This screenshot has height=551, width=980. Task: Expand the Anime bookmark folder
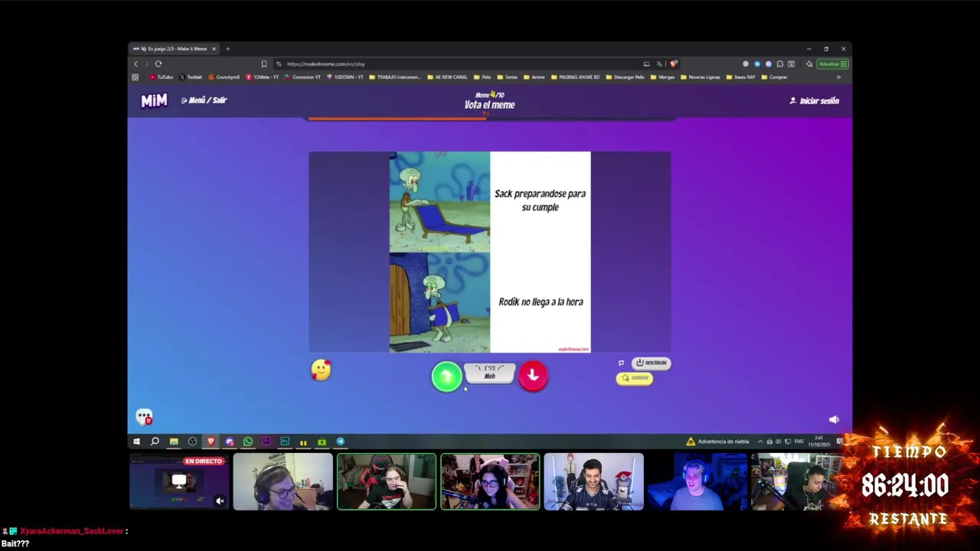[534, 77]
